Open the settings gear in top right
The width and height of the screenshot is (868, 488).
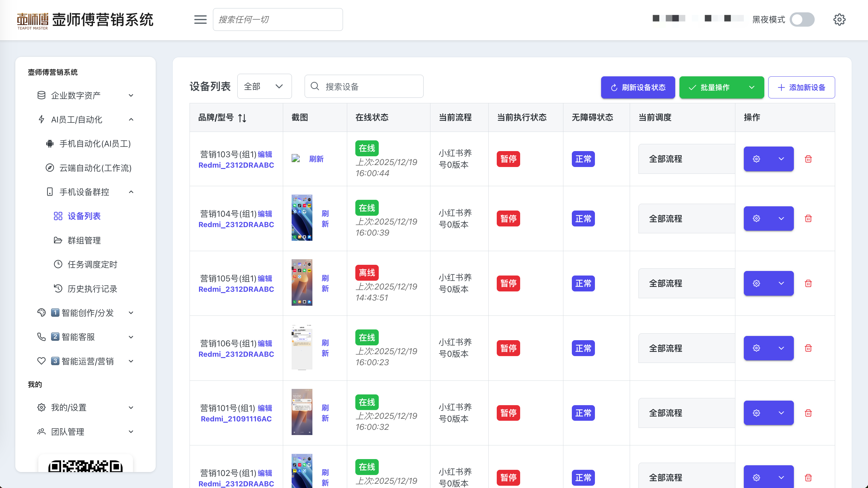(839, 19)
